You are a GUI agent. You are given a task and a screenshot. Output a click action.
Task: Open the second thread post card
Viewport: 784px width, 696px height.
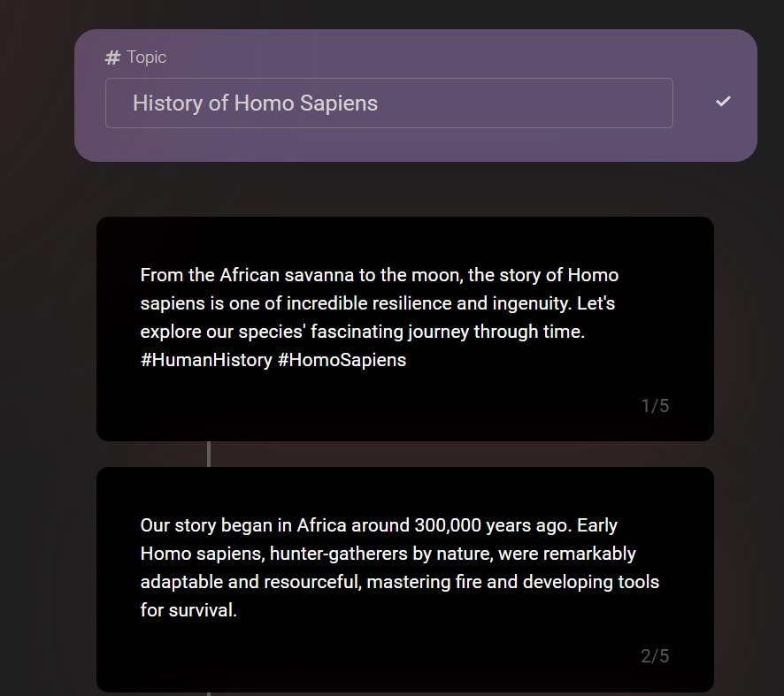coord(405,579)
